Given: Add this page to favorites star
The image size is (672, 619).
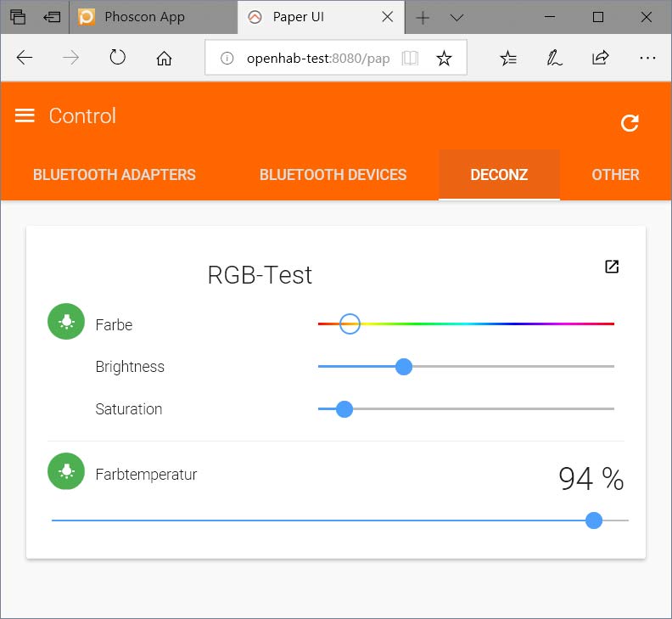Looking at the screenshot, I should click(444, 58).
